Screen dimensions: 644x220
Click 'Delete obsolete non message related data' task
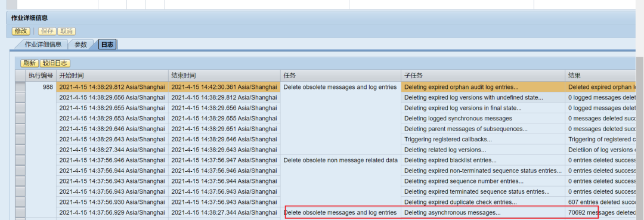click(x=340, y=160)
